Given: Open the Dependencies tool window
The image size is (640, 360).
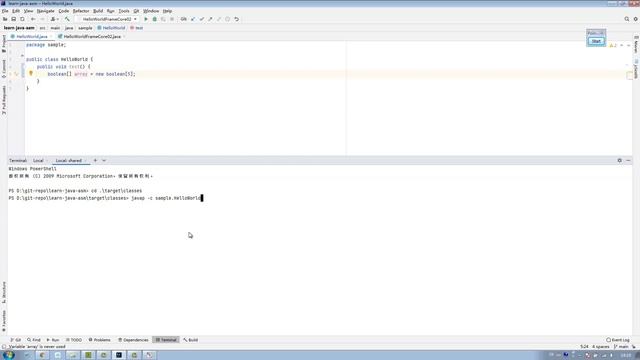Looking at the screenshot, I should tap(133, 340).
